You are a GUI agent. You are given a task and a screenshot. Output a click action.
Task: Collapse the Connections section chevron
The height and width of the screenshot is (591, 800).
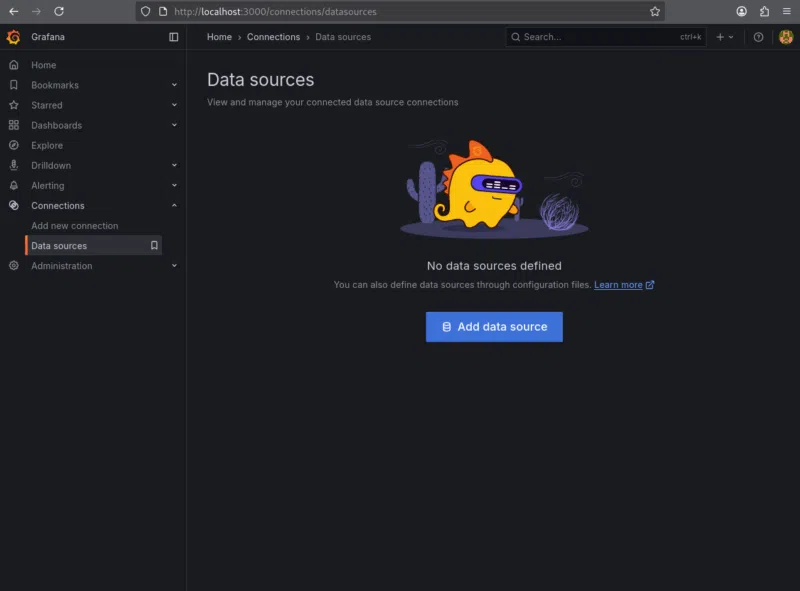click(174, 205)
